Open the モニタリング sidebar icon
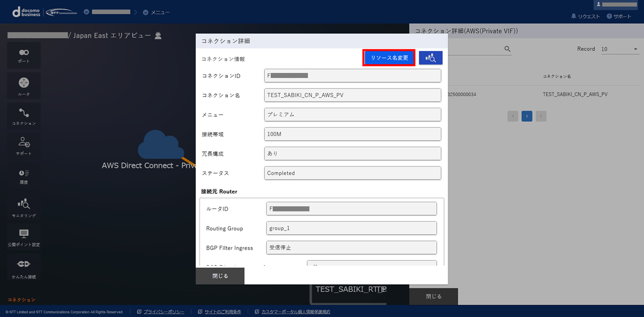The height and width of the screenshot is (317, 644). pos(24,207)
